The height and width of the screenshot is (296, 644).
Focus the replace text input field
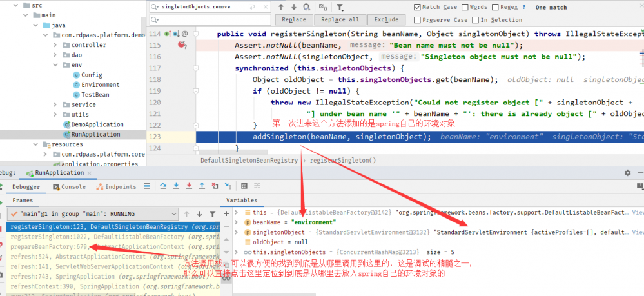click(210, 20)
